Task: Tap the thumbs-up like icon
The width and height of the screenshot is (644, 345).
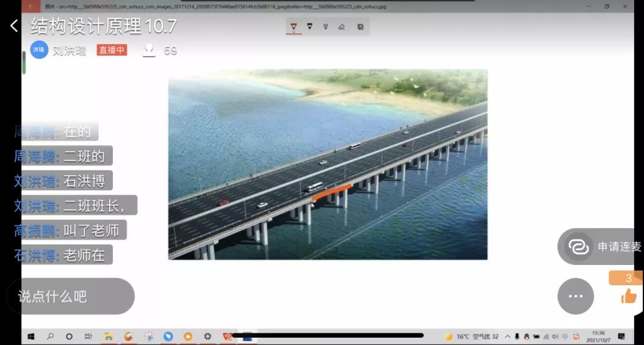Action: [x=628, y=296]
